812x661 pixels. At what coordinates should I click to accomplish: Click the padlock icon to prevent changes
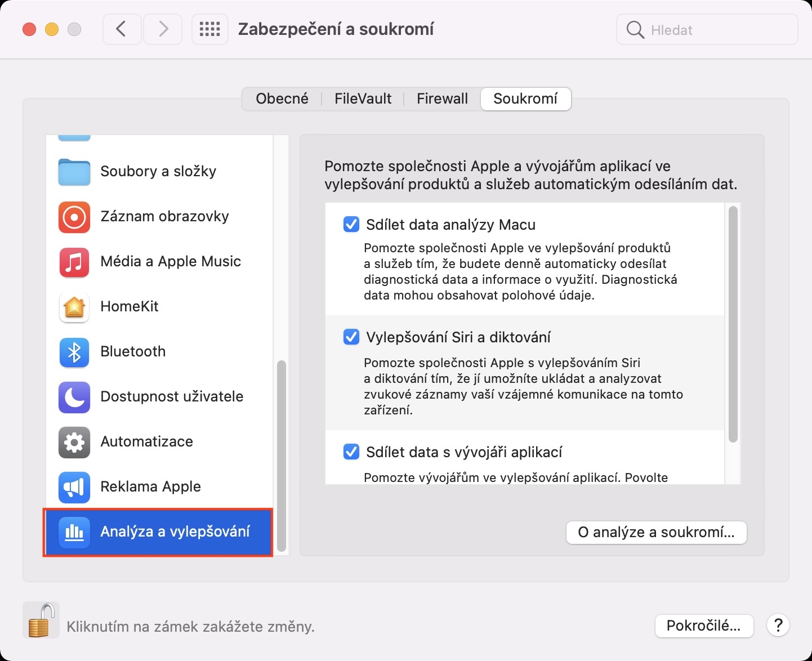(x=41, y=620)
